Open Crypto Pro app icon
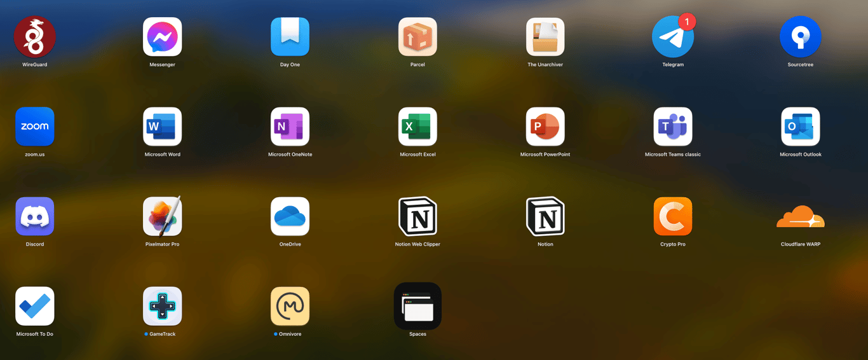Image resolution: width=868 pixels, height=360 pixels. (x=673, y=216)
